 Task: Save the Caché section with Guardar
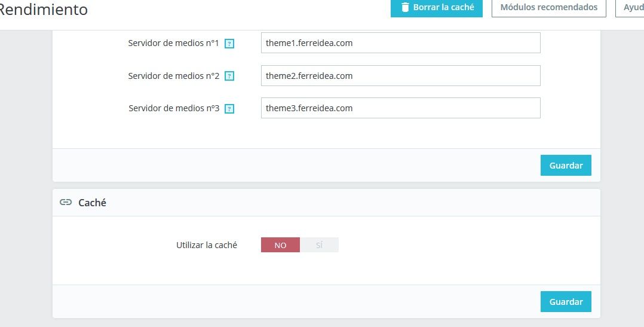click(x=566, y=301)
